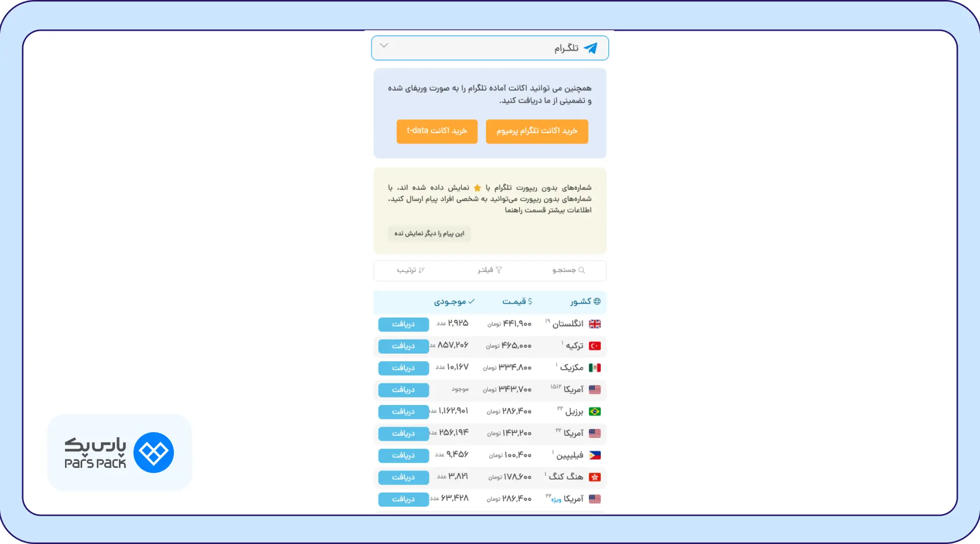Image resolution: width=980 pixels, height=544 pixels.
Task: Click the Brazil flag icon
Action: tap(595, 412)
